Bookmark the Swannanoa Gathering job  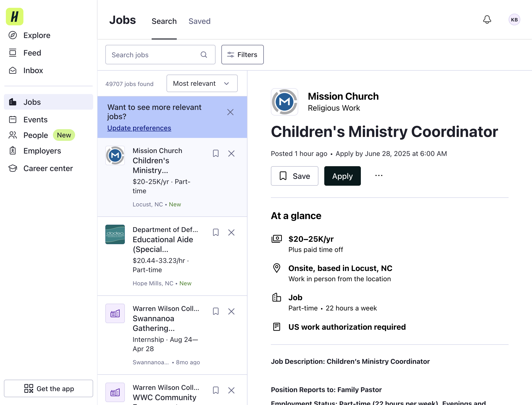click(216, 311)
